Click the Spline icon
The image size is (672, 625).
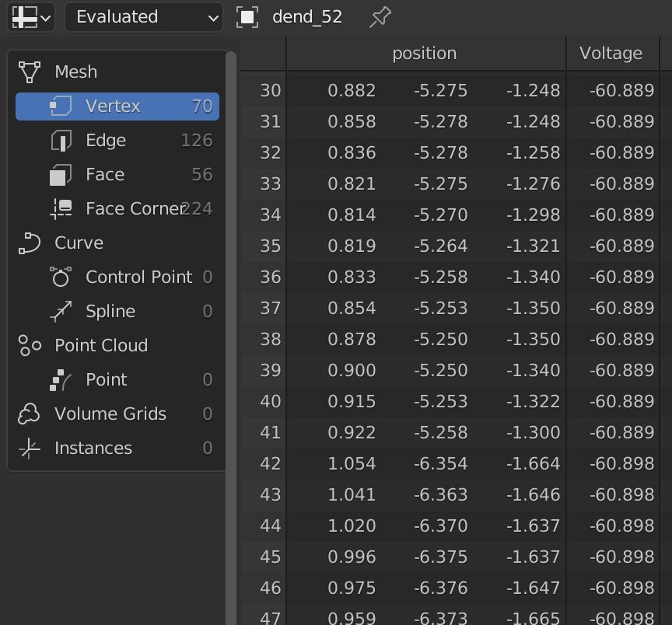point(61,312)
